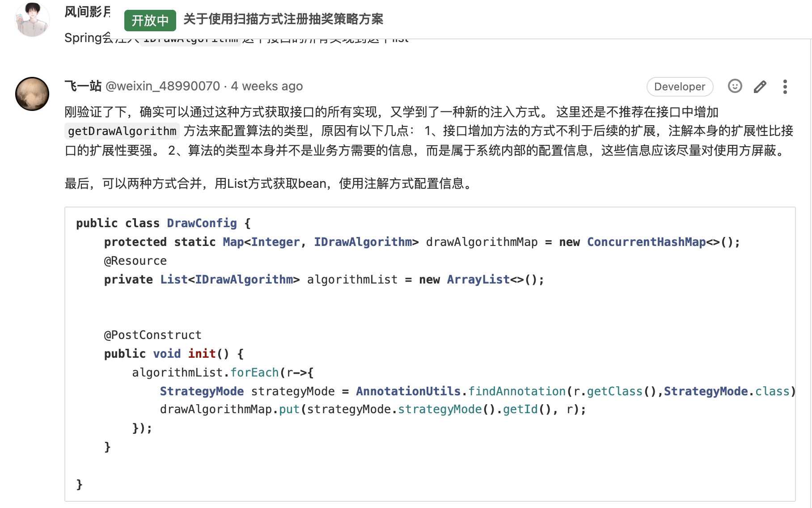Screen dimensions: 812x508
Task: Click AnnotationUtils in the code block
Action: pos(408,391)
